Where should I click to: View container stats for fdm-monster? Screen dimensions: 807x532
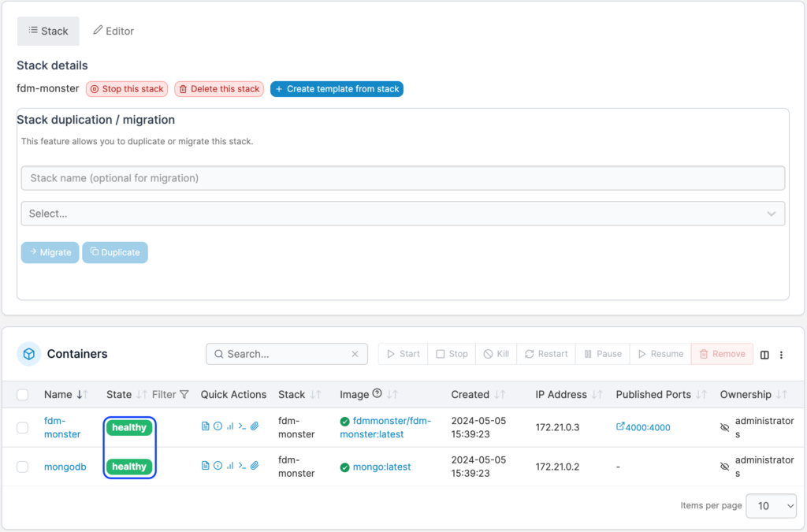tap(230, 426)
